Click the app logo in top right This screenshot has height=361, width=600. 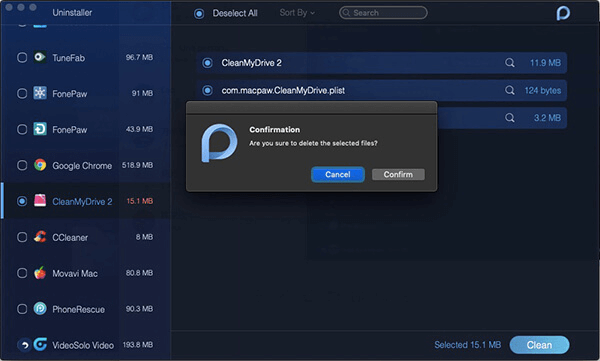coord(563,13)
